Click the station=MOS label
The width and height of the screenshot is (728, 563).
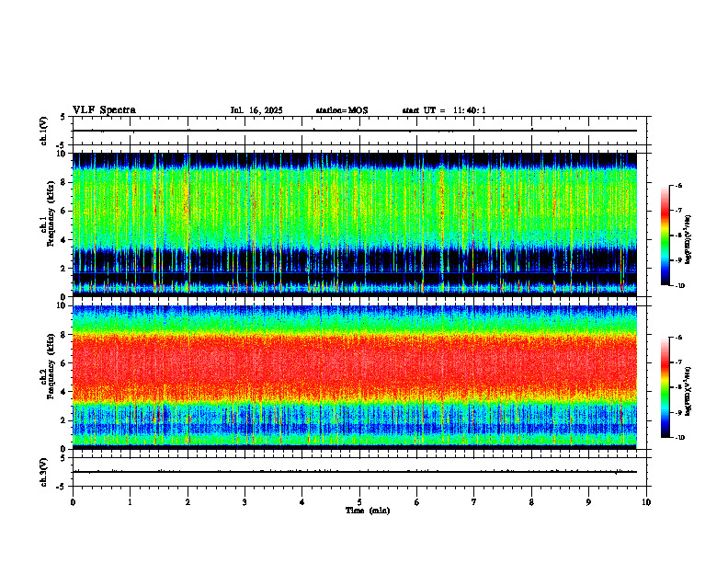(342, 110)
